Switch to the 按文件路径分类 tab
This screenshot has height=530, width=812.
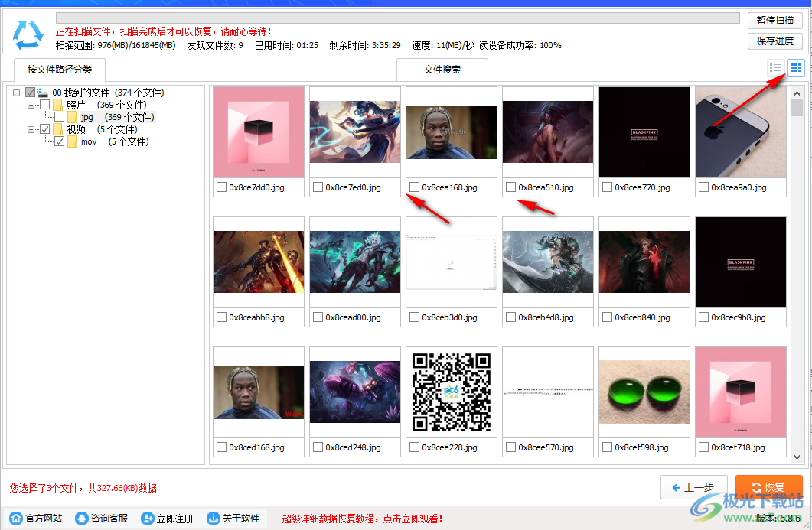[x=59, y=70]
